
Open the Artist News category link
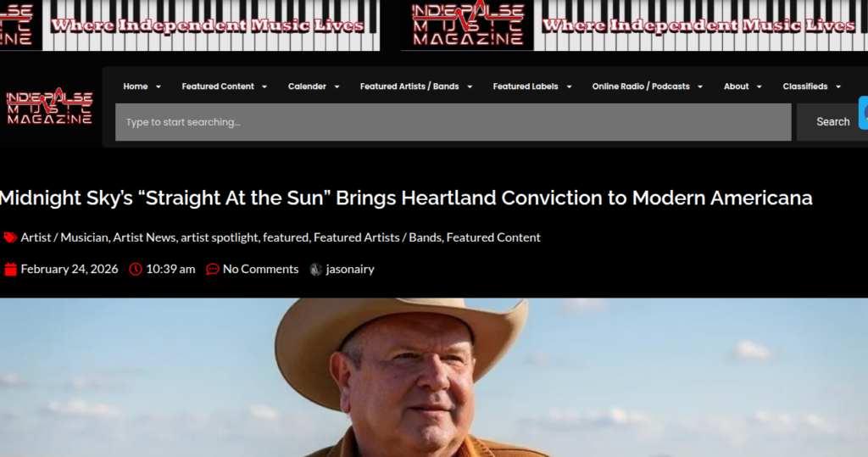144,237
